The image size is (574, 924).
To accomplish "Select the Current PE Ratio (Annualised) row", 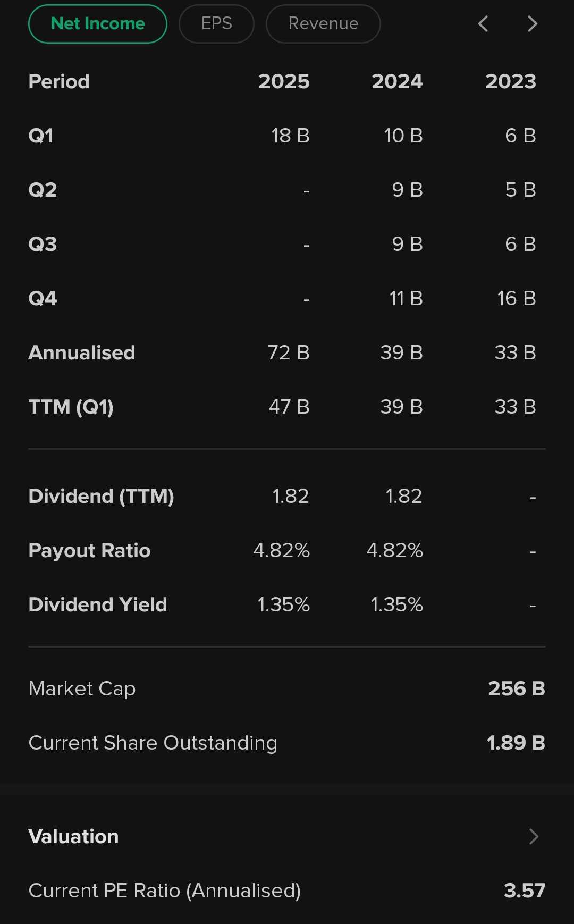I will click(x=165, y=891).
